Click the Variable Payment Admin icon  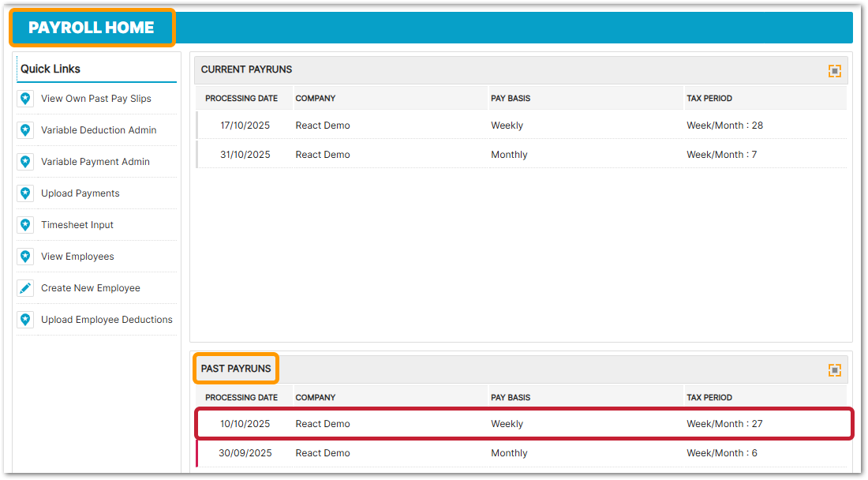click(25, 162)
